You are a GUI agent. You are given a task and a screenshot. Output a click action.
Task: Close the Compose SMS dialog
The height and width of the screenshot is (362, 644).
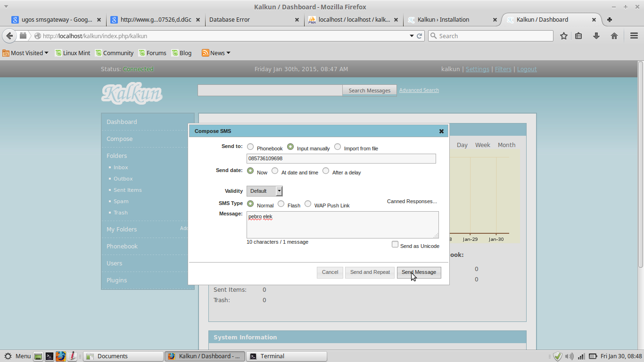tap(441, 132)
